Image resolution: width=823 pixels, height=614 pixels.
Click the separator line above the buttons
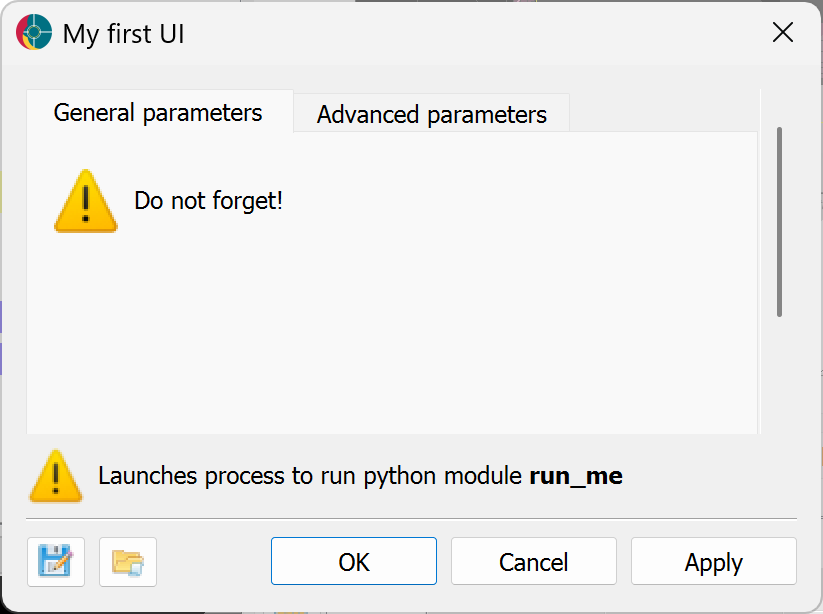pyautogui.click(x=412, y=518)
